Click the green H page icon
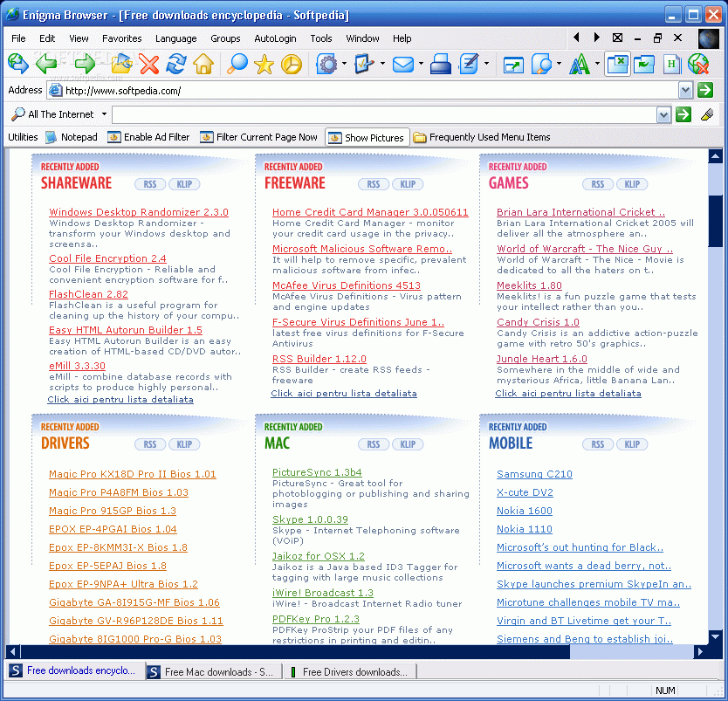The height and width of the screenshot is (701, 728). [x=671, y=64]
